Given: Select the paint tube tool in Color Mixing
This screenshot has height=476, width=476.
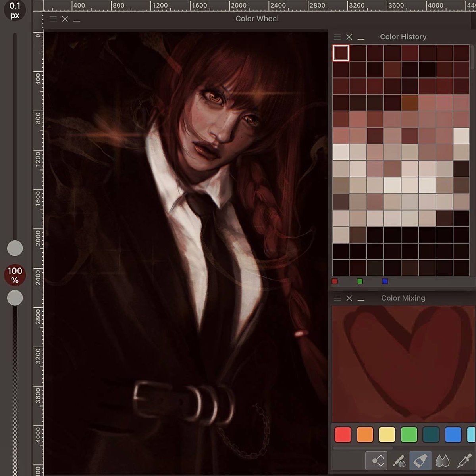Looking at the screenshot, I should coord(420,461).
